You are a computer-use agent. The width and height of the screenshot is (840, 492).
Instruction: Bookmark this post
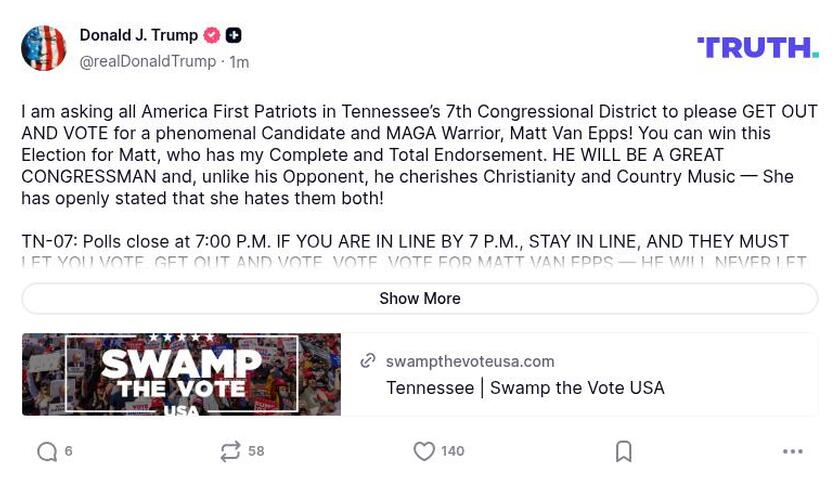point(624,452)
